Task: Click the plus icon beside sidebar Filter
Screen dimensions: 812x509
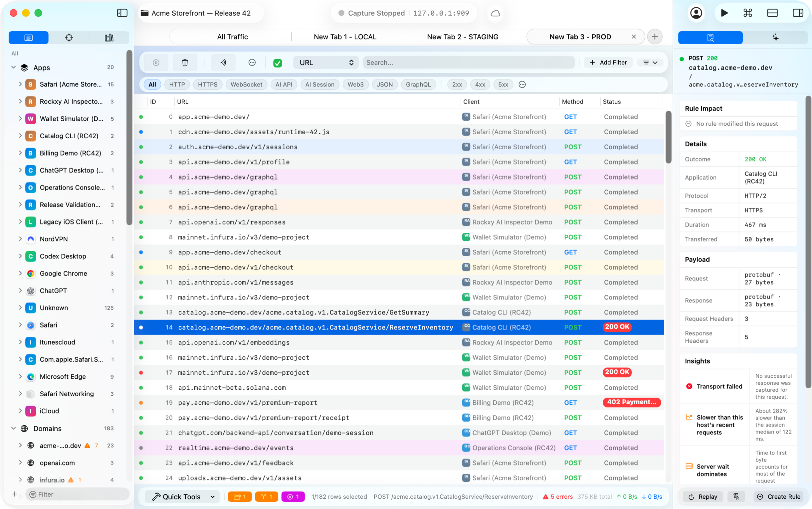Action: point(15,494)
